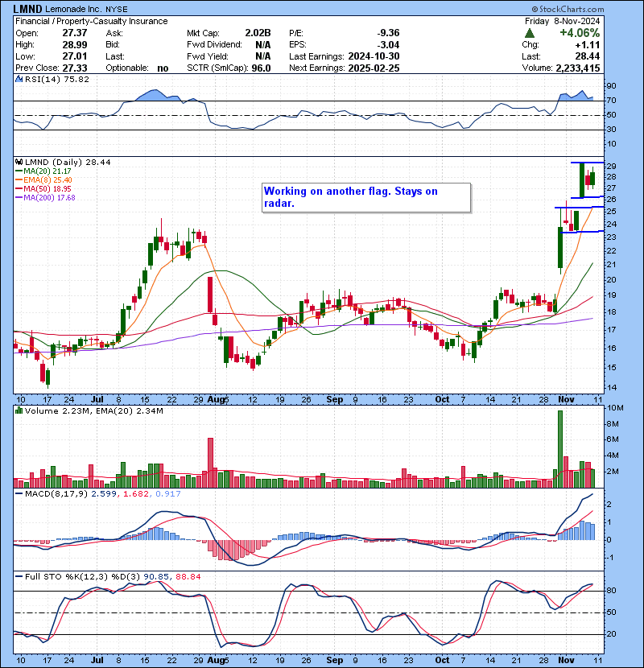Screen dimensions: 644x668
Task: Click the 10M label on the volume axis
Action: [x=616, y=408]
